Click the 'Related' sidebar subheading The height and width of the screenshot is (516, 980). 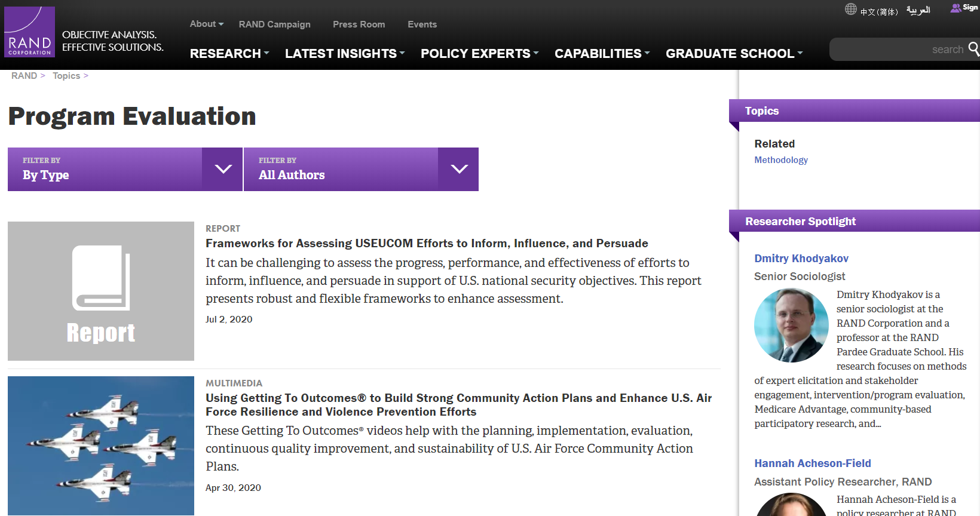tap(774, 144)
